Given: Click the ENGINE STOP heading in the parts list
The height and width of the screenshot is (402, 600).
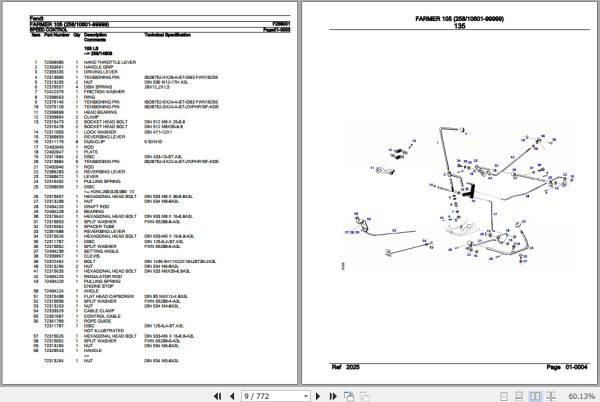Looking at the screenshot, I should click(x=99, y=286).
